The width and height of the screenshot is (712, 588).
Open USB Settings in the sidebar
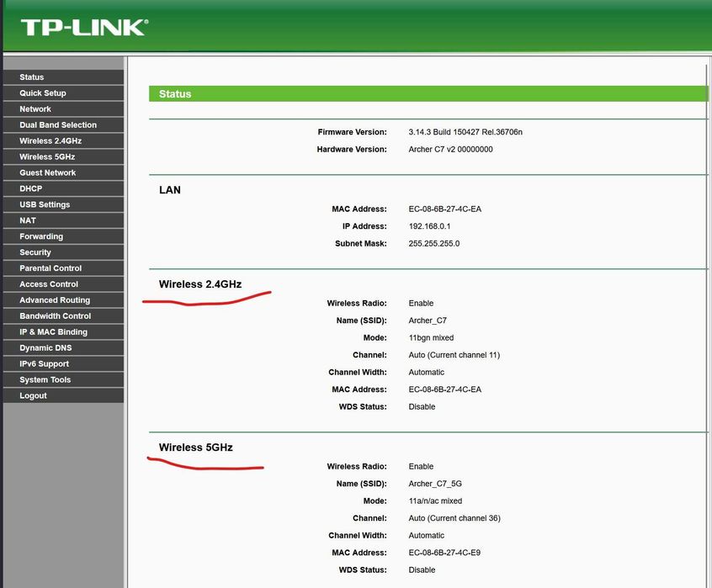[x=63, y=204]
